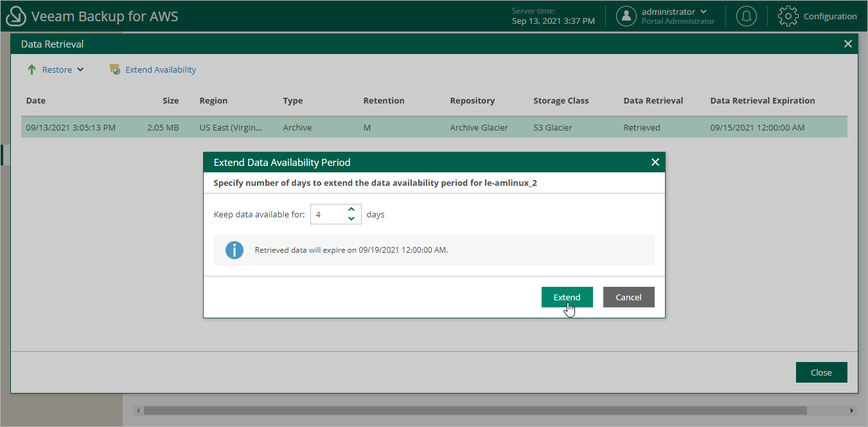Click the scrollbar left arrow
Image resolution: width=868 pixels, height=427 pixels.
[x=137, y=410]
